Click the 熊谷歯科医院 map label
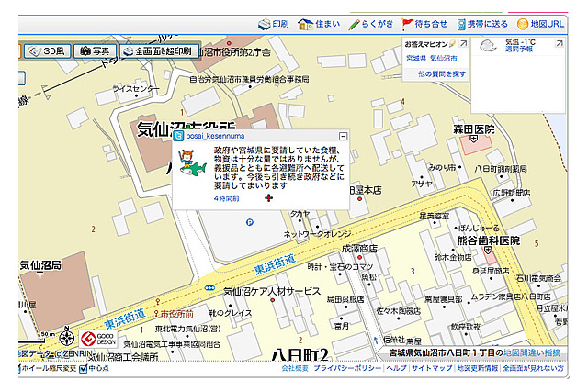The height and width of the screenshot is (391, 588). click(x=488, y=240)
